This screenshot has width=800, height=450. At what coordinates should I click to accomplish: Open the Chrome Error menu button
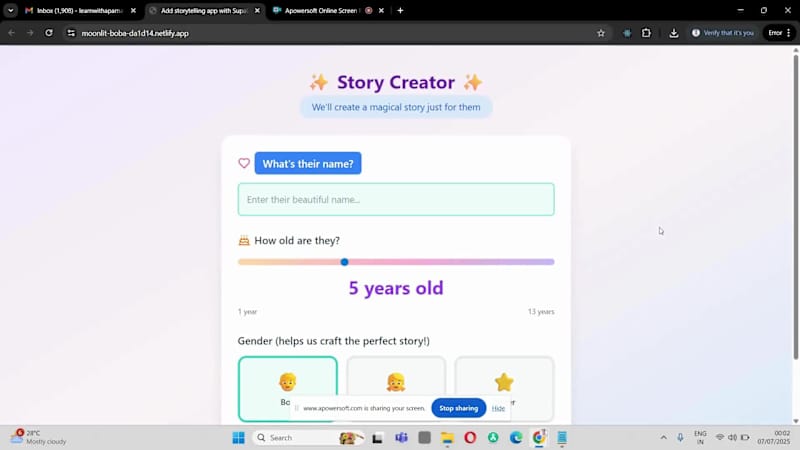(779, 33)
